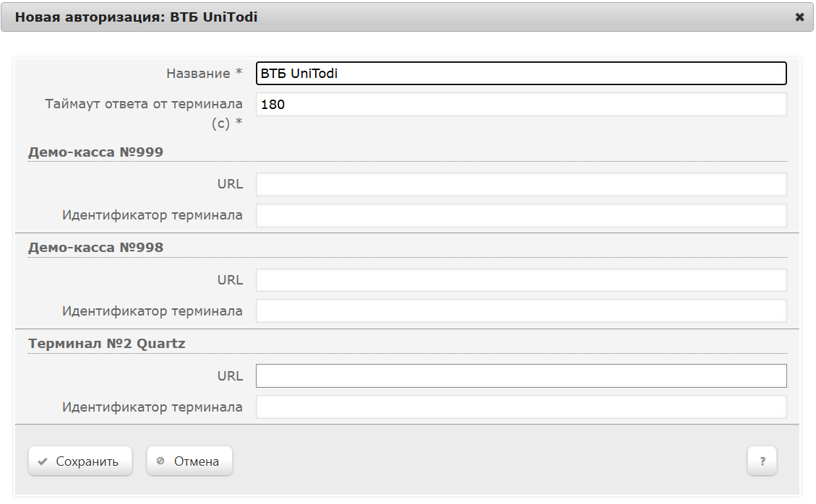
Task: Focus the Название text field
Action: tap(520, 74)
